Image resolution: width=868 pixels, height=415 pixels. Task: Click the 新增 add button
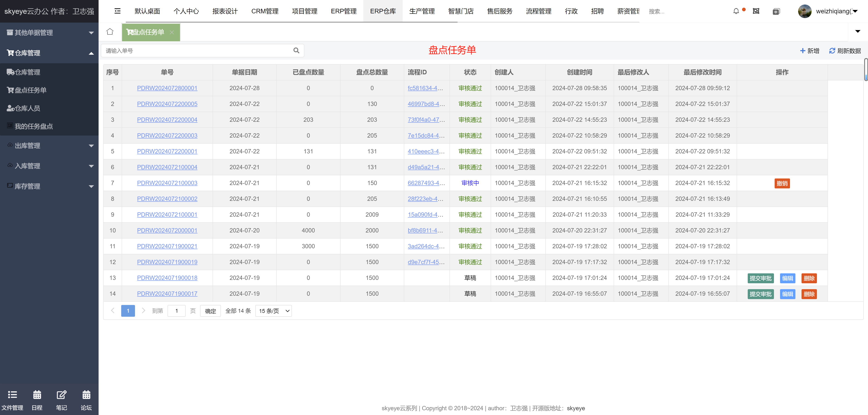point(809,50)
